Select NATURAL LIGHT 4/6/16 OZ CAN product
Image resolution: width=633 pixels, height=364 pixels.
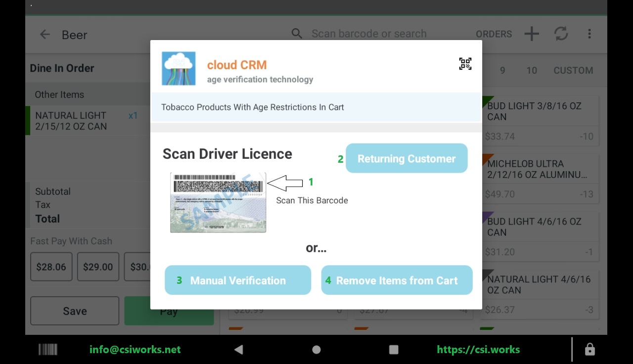[540, 294]
